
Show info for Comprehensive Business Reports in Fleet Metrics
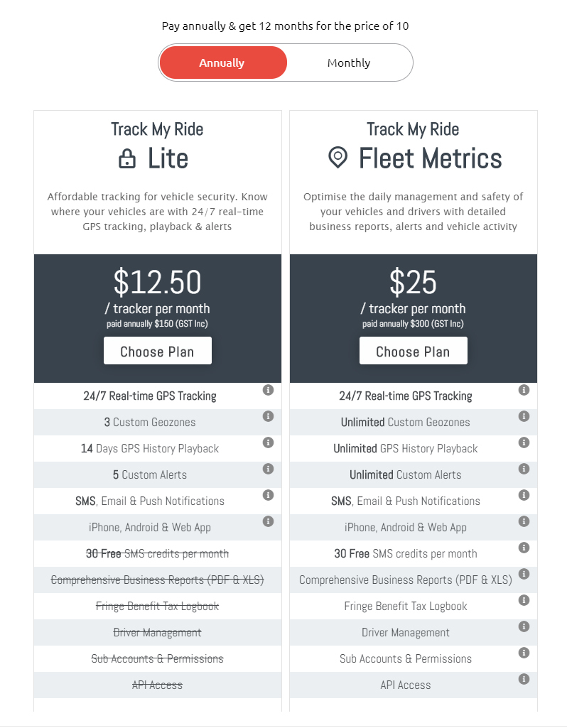click(524, 574)
